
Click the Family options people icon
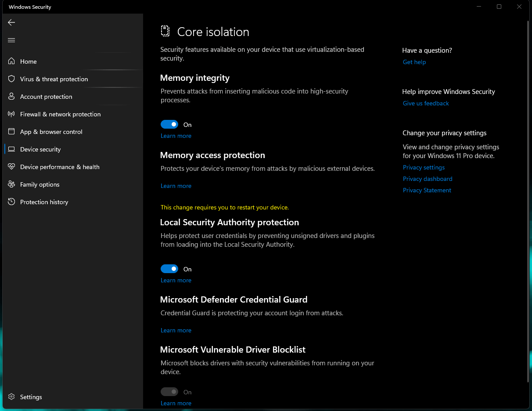[11, 184]
